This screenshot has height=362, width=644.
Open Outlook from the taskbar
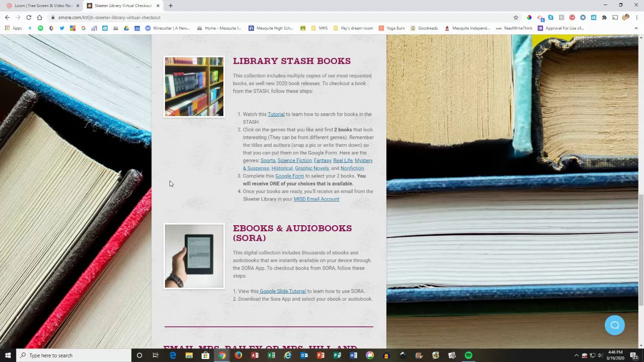coord(304,355)
